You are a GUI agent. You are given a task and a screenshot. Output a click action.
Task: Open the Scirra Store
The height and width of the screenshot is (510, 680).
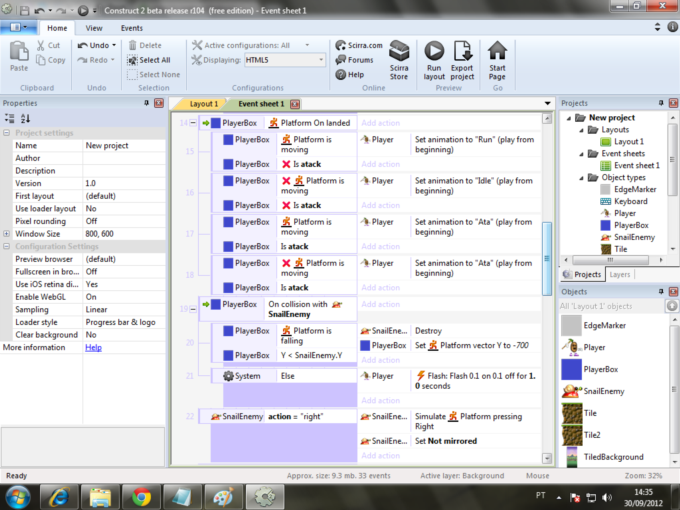(x=399, y=60)
